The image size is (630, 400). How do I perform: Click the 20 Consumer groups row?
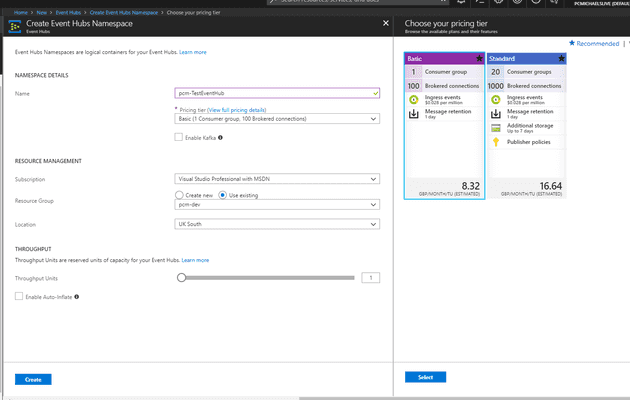tap(527, 72)
